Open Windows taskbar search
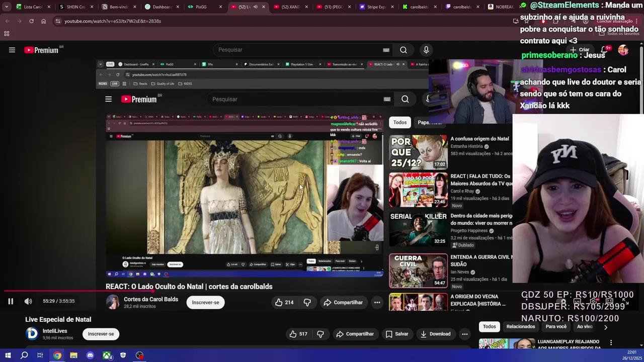The width and height of the screenshot is (644, 362). 24,355
